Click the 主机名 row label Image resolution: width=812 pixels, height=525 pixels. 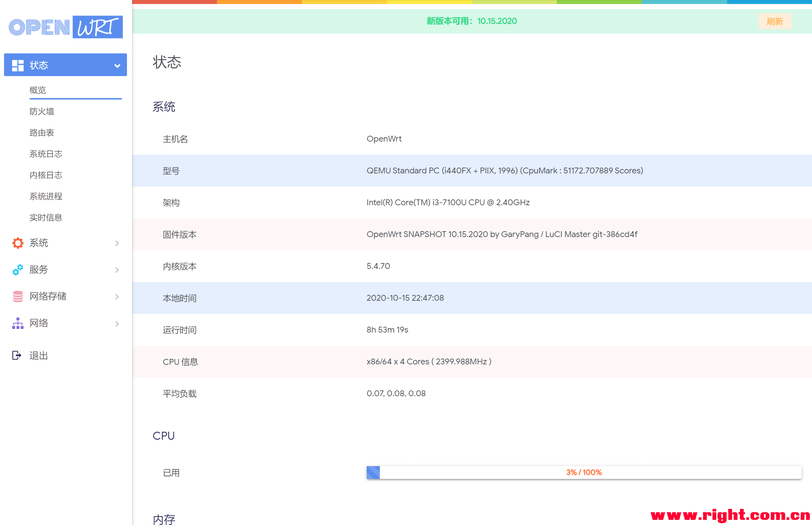point(175,139)
